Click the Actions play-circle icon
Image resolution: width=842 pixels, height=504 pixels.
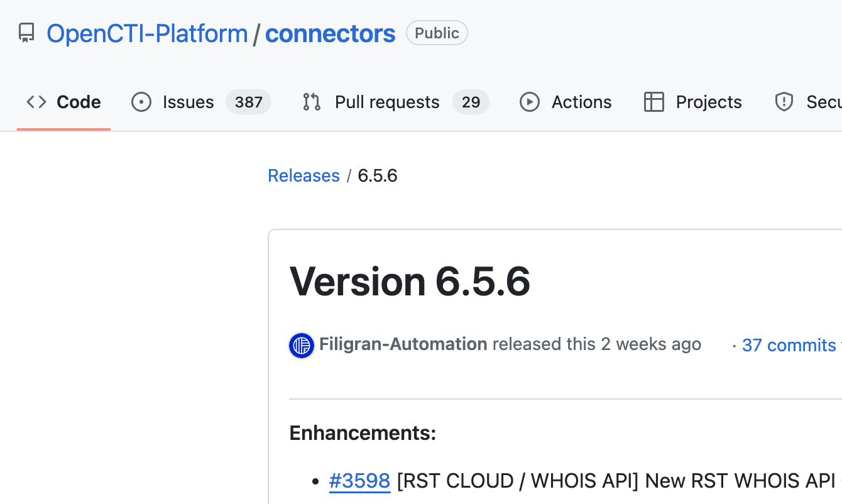(x=530, y=102)
